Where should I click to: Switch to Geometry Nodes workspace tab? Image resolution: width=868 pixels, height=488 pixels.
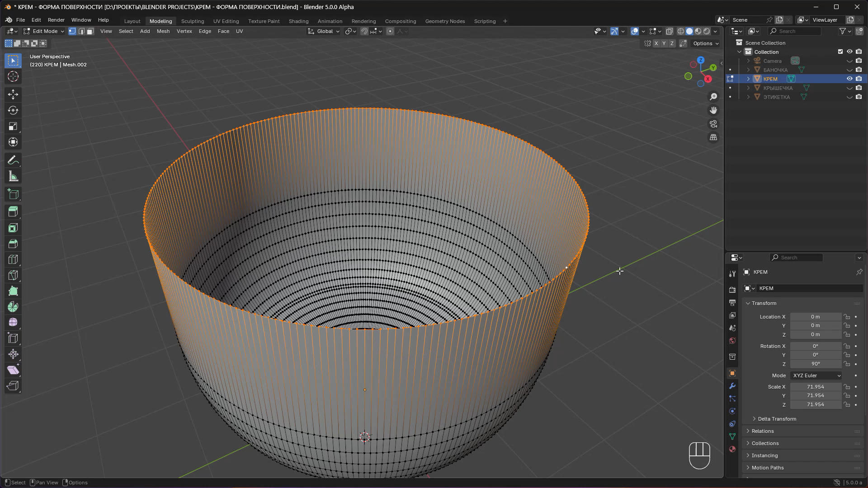(x=445, y=21)
